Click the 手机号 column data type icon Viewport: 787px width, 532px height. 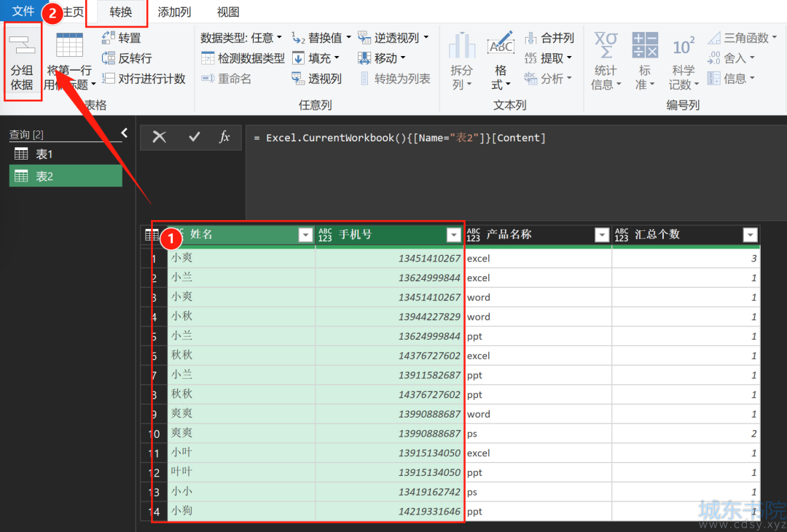pyautogui.click(x=325, y=235)
